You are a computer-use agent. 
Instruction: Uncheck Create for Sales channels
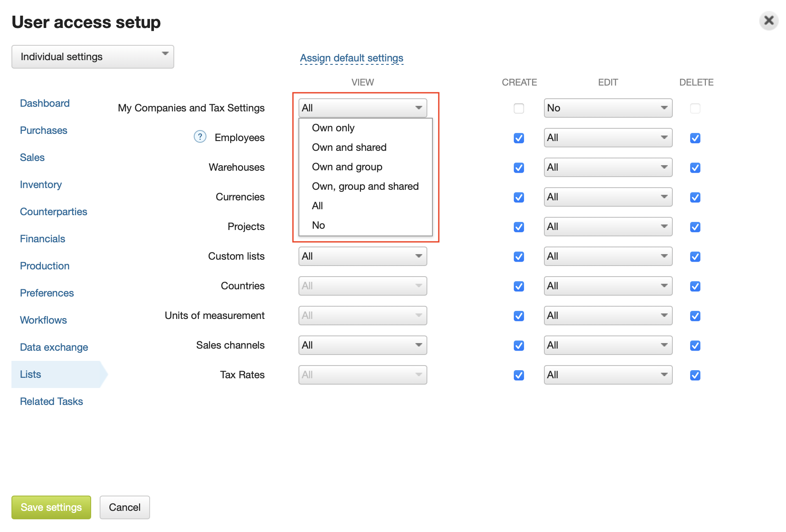point(519,346)
